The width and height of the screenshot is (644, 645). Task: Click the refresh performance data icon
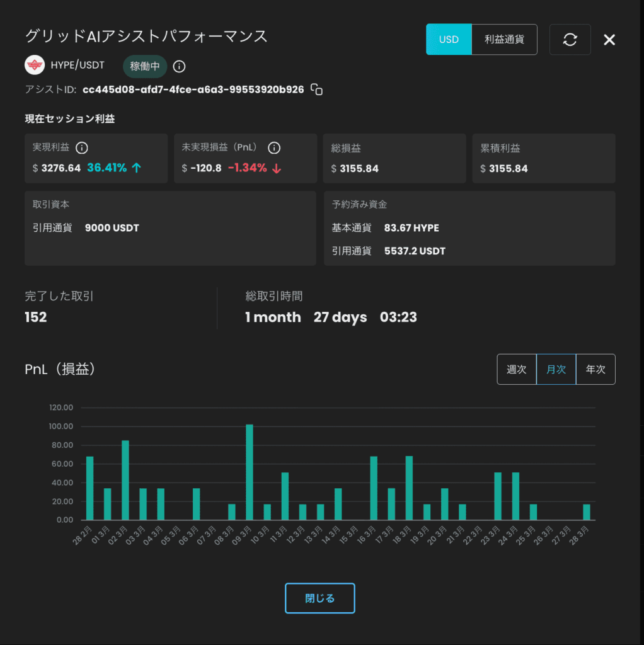click(x=570, y=40)
